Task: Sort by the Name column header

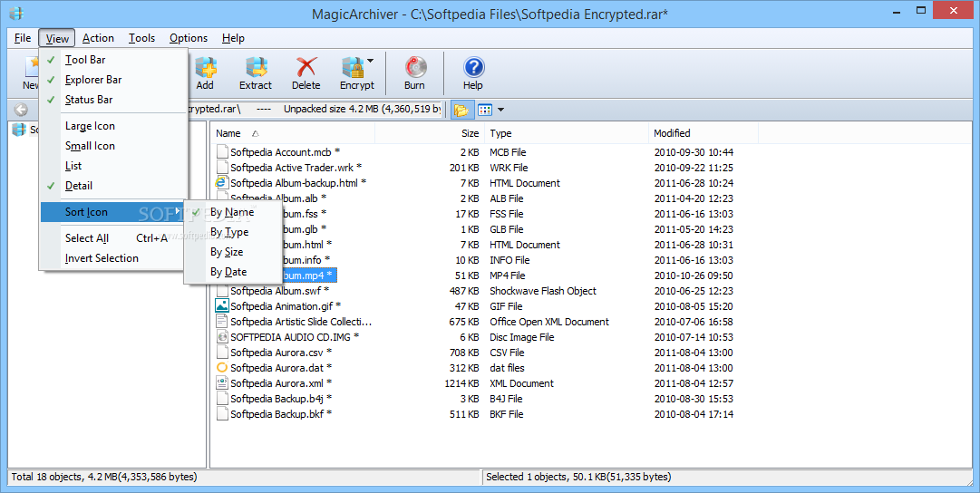Action: pyautogui.click(x=293, y=133)
